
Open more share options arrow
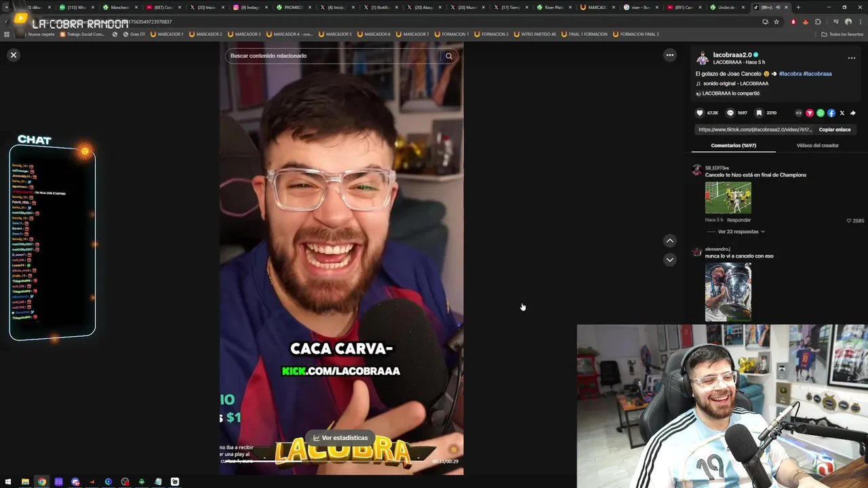[x=852, y=113]
